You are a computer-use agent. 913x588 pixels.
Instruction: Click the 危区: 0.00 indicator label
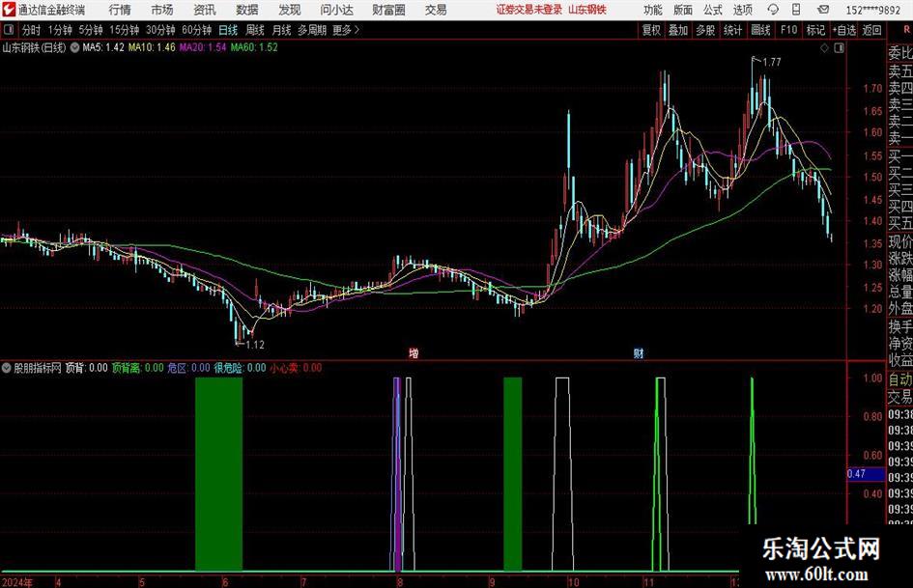point(188,368)
